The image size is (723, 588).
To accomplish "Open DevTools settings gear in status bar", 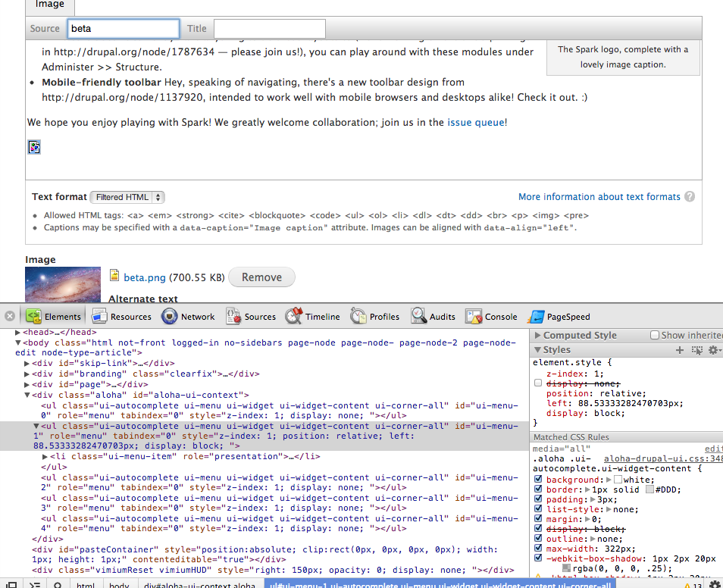I will [714, 585].
